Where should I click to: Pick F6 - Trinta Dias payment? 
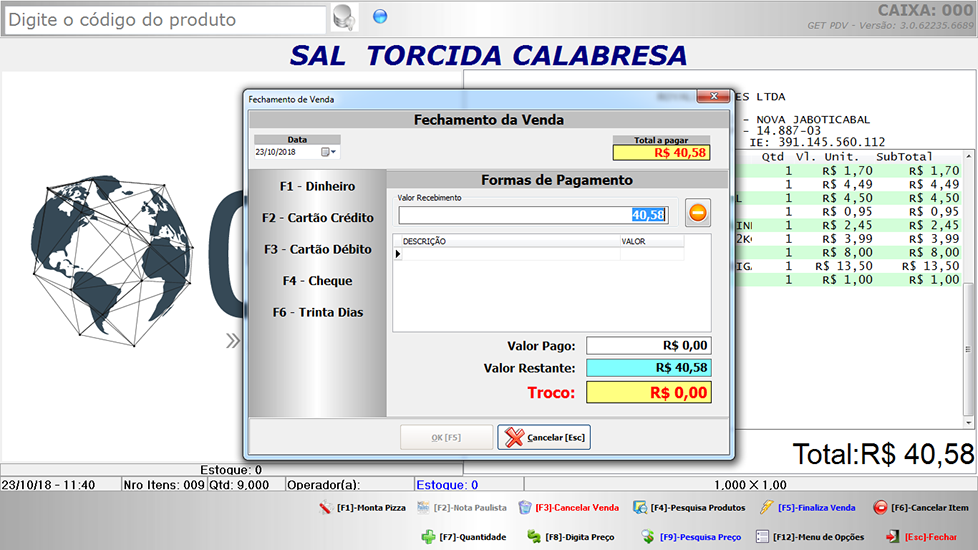tap(317, 312)
